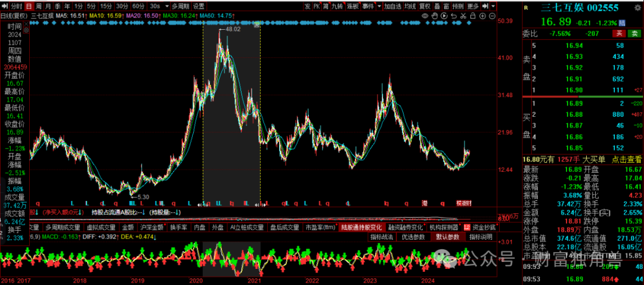Open the 多周期 multi-period view
644x285 pixels.
pyautogui.click(x=181, y=6)
